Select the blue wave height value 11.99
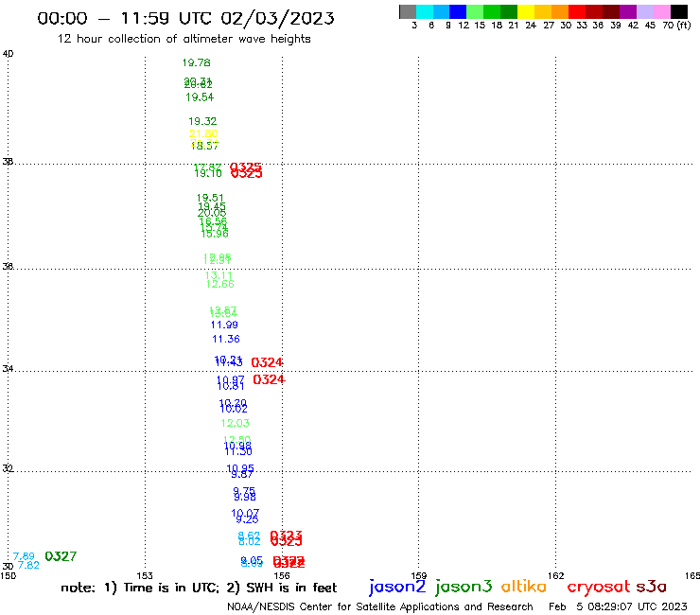 224,325
